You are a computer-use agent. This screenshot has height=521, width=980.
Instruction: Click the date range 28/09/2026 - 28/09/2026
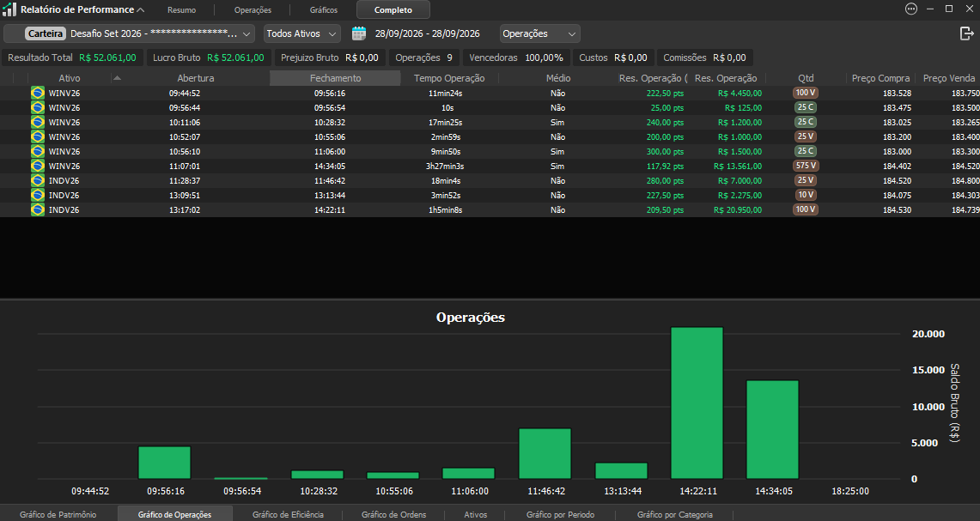tap(428, 33)
